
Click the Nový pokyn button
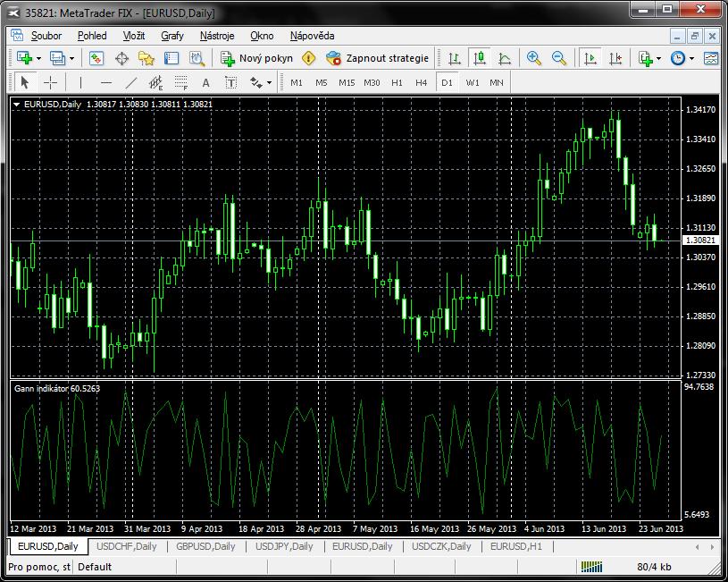pyautogui.click(x=256, y=58)
